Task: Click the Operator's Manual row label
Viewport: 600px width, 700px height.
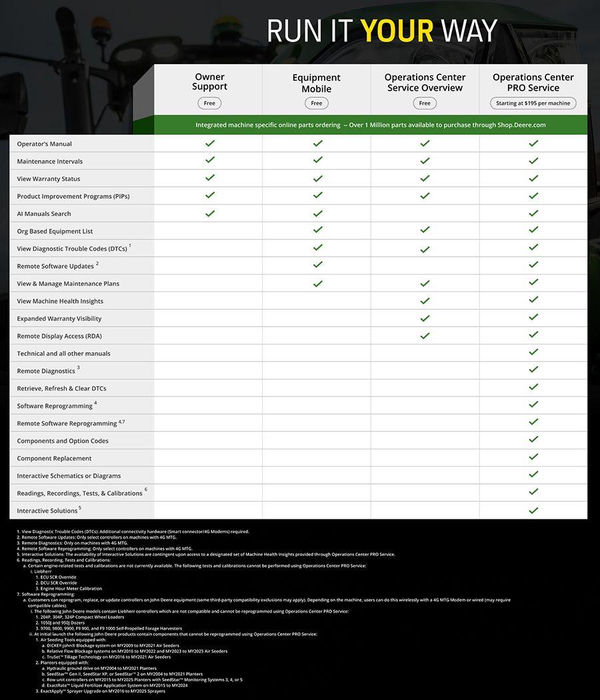Action: click(x=44, y=144)
